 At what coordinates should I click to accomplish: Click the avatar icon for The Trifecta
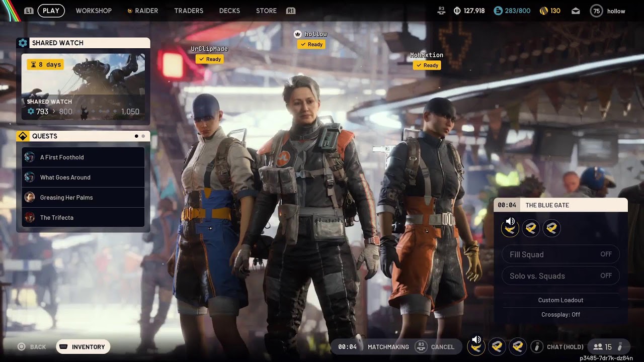[30, 218]
